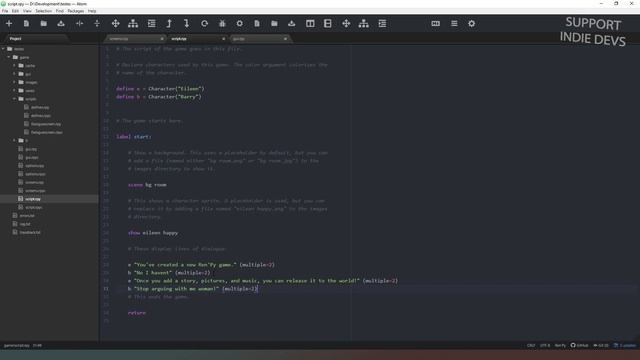Image resolution: width=640 pixels, height=360 pixels.
Task: Click the vertical split pane toolbar icon
Action: coord(97,24)
